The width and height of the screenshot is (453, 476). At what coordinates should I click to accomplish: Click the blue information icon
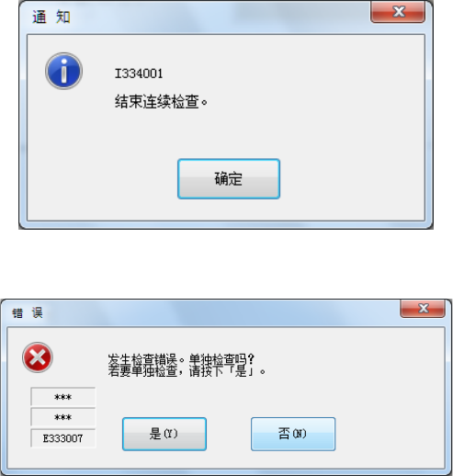[x=63, y=71]
